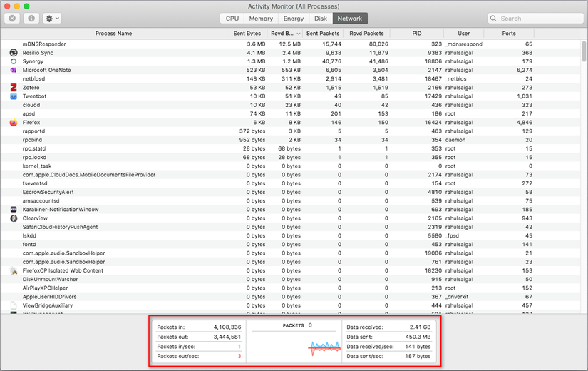Sort by Sent Bytes column header
This screenshot has height=371, width=588.
[x=247, y=34]
